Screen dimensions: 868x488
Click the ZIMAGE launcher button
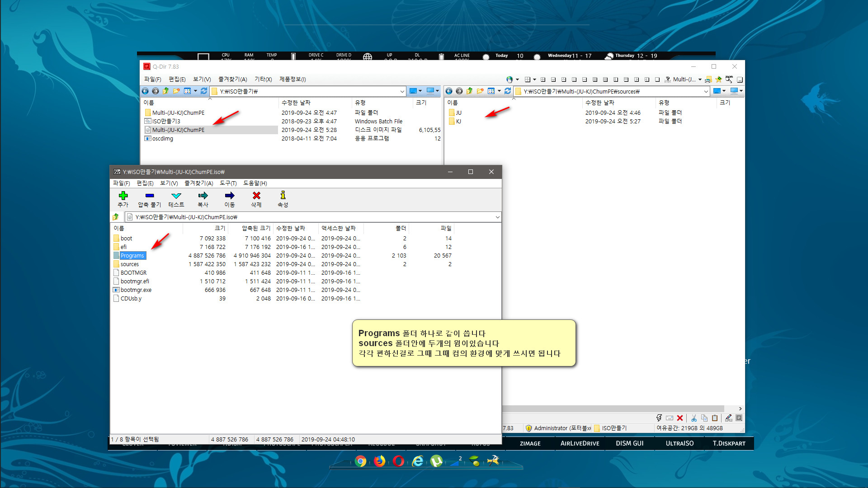530,443
